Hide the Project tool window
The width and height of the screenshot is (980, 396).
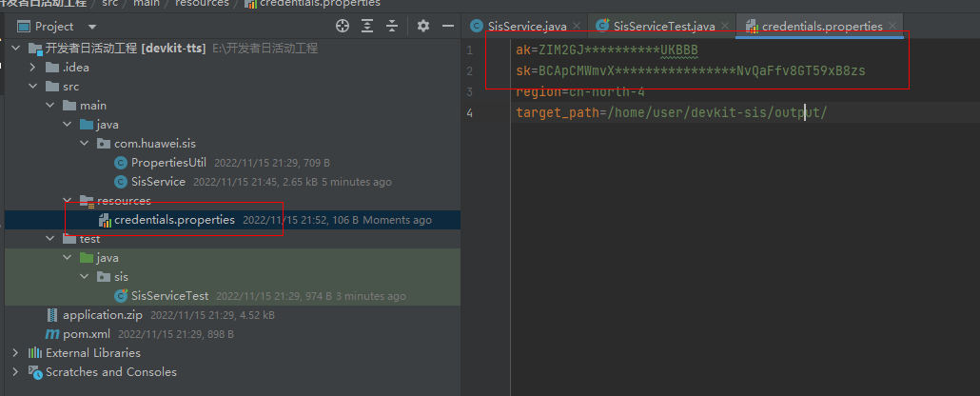449,27
